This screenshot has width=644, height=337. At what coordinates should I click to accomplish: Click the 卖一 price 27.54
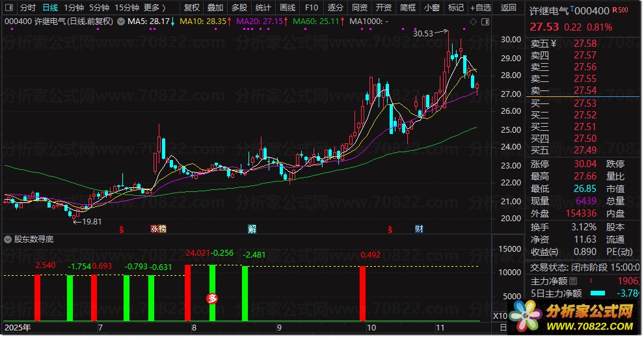[x=585, y=90]
